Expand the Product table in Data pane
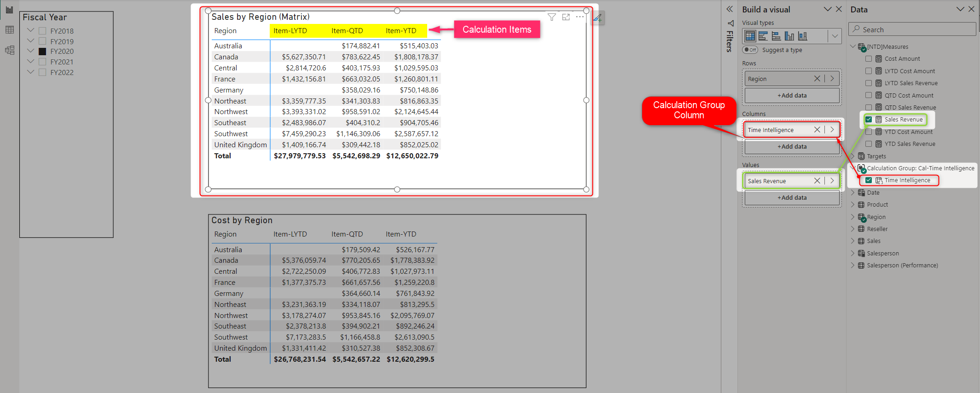The image size is (980, 393). (852, 205)
